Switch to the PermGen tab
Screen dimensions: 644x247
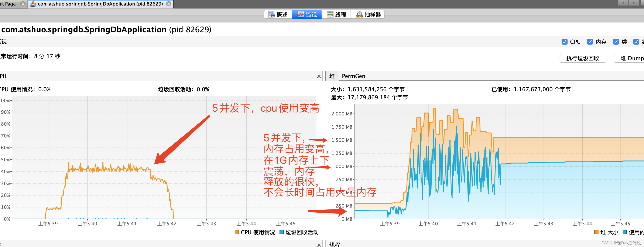click(354, 76)
